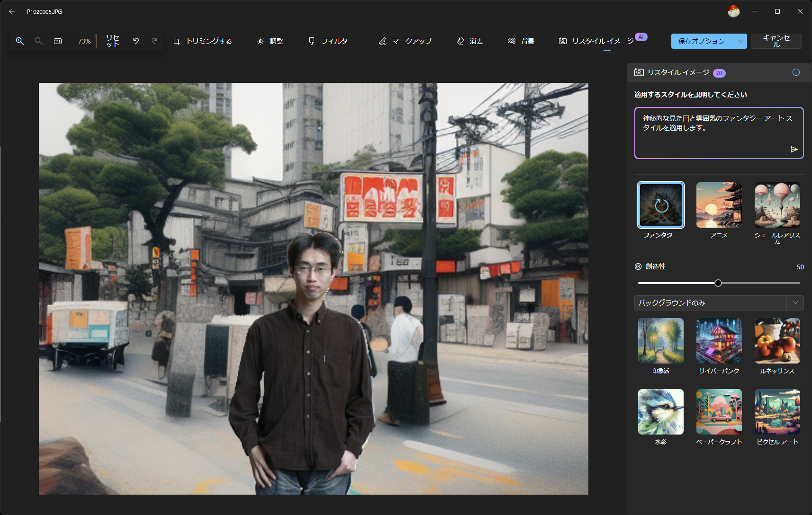The width and height of the screenshot is (812, 515).
Task: Choose the シュールレアリスム style preset
Action: (x=776, y=205)
